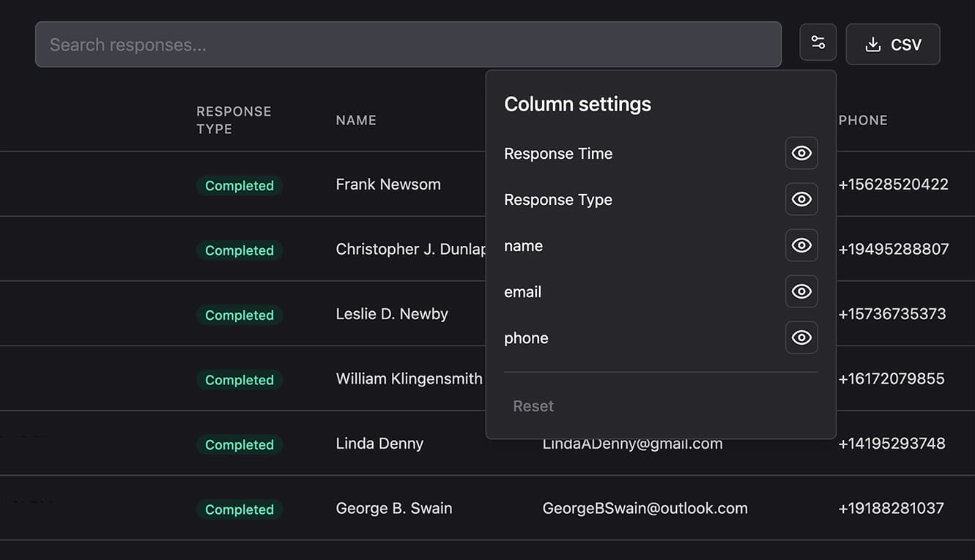Image resolution: width=975 pixels, height=560 pixels.
Task: Toggle visibility of the Response Time column
Action: pyautogui.click(x=801, y=153)
